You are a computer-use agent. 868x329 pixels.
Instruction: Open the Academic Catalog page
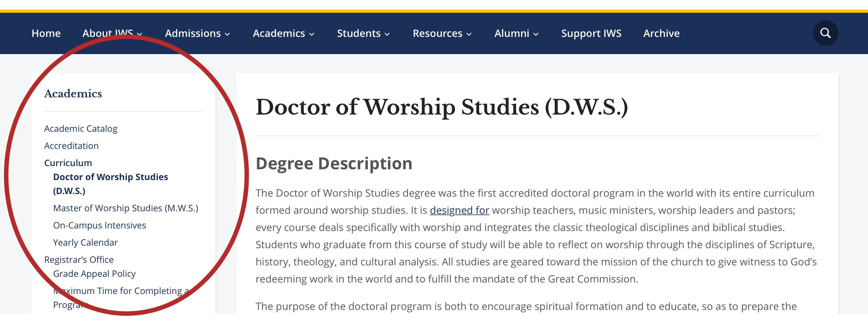coord(80,128)
